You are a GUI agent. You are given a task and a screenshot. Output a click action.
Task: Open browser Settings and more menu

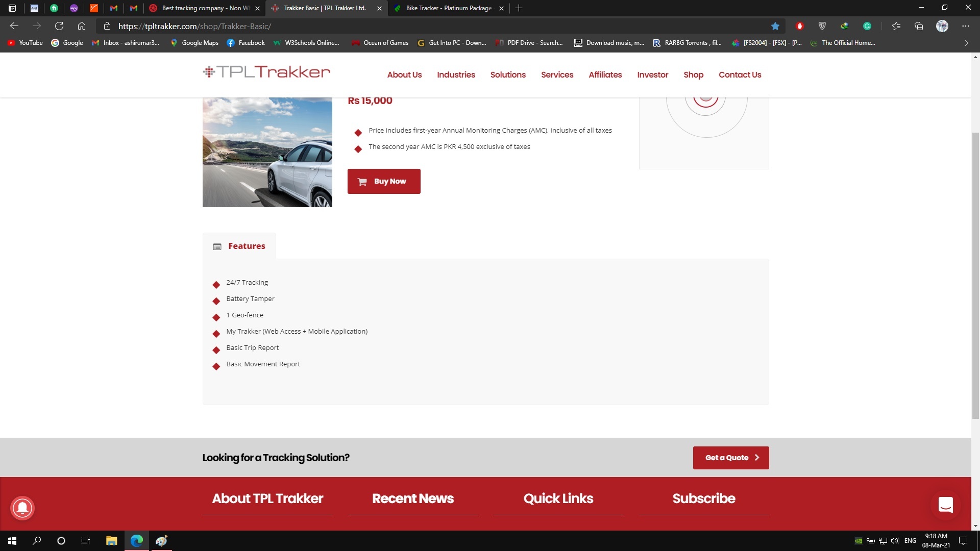[965, 26]
